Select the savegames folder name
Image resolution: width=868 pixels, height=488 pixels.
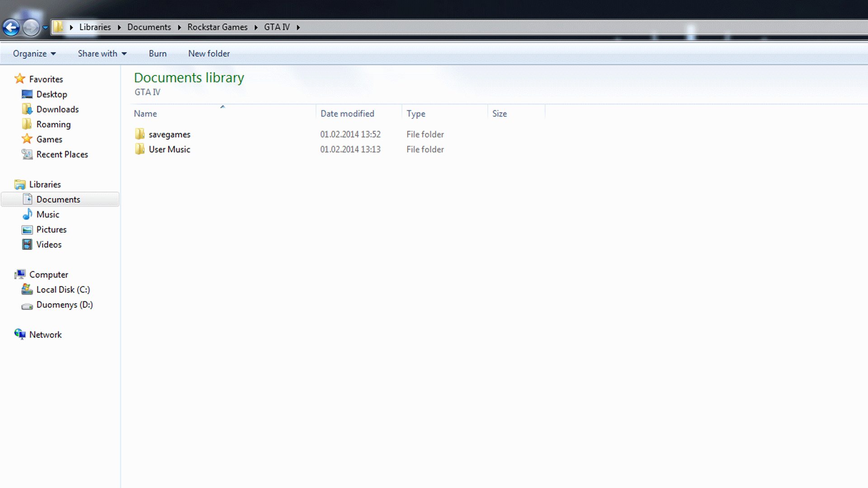coord(170,134)
